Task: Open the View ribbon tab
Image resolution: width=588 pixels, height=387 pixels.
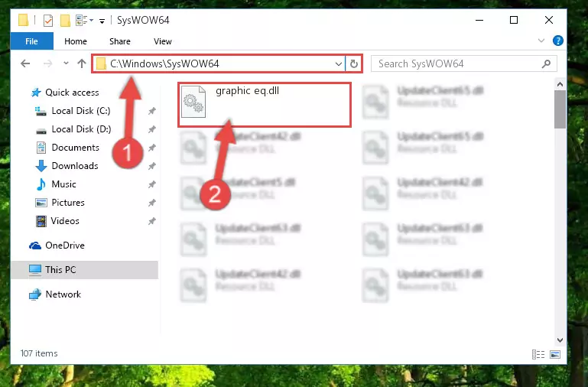Action: 163,41
